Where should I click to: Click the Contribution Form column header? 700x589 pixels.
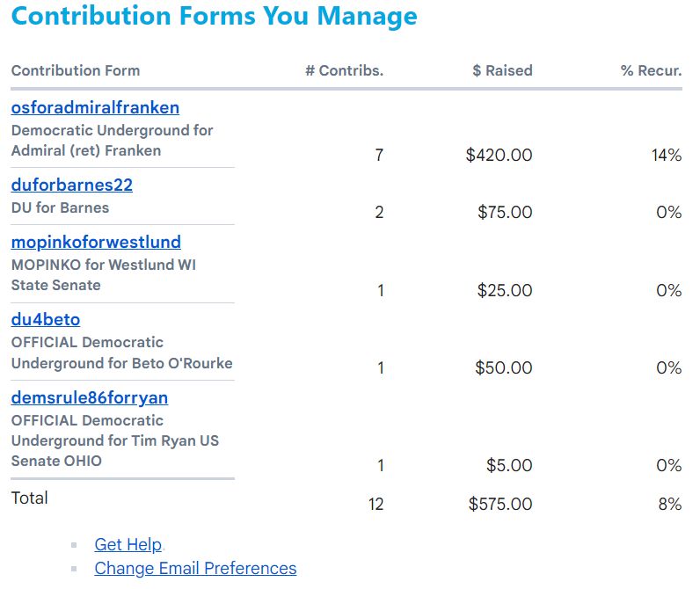pyautogui.click(x=76, y=70)
